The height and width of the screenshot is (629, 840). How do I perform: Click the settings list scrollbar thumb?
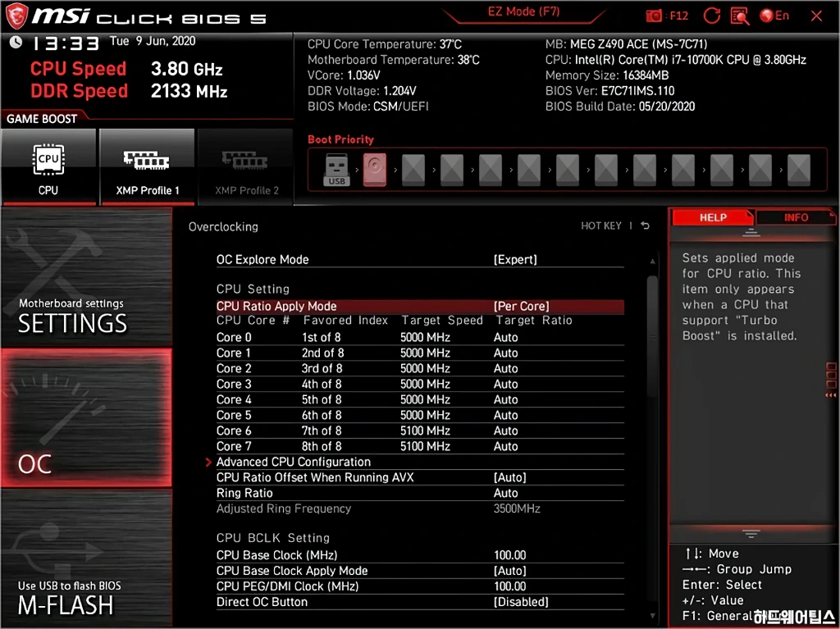coord(652,336)
